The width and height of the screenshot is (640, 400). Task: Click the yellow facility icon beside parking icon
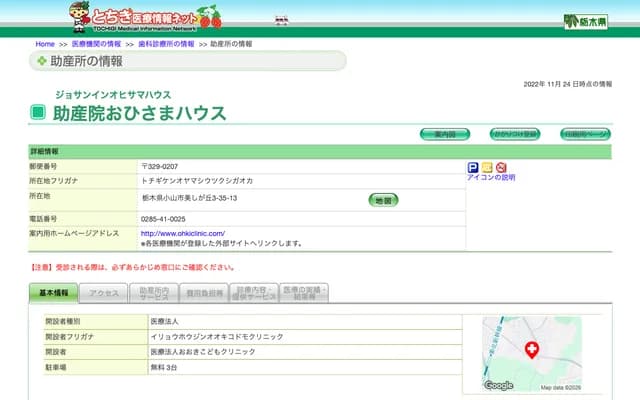coord(487,167)
